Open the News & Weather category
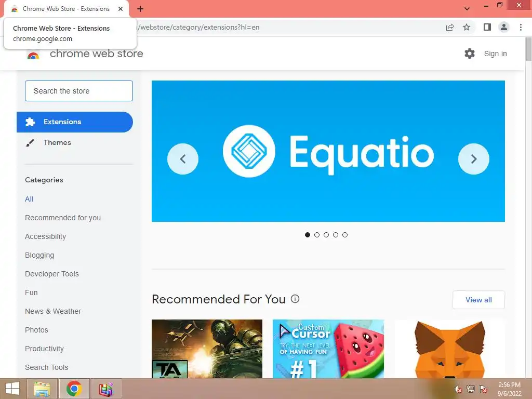This screenshot has height=399, width=532. (x=53, y=311)
